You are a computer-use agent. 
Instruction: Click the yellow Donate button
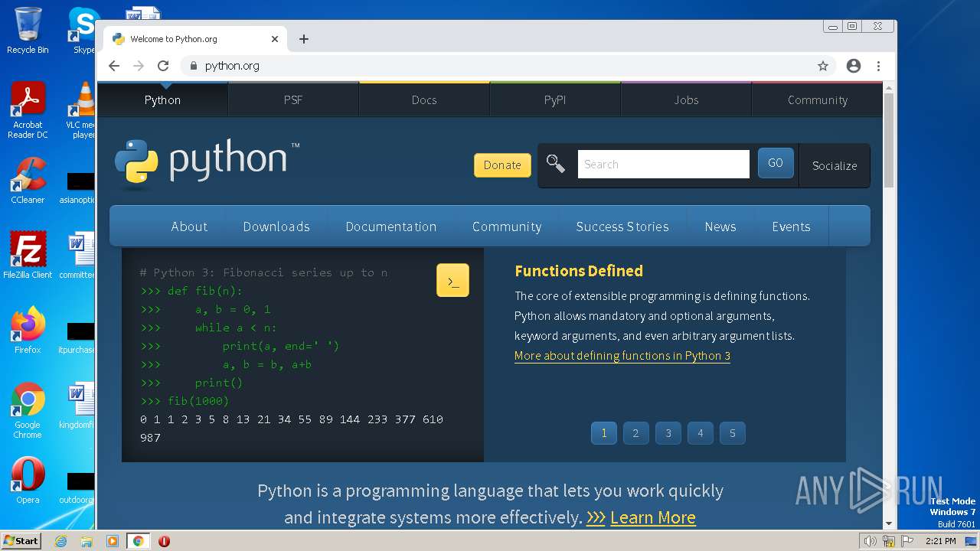502,165
